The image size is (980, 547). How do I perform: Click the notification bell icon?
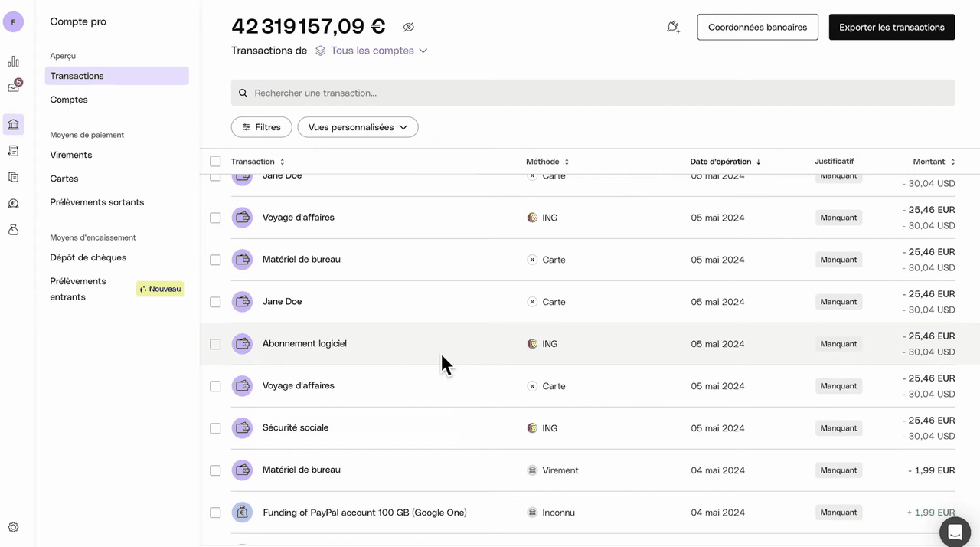tap(673, 27)
